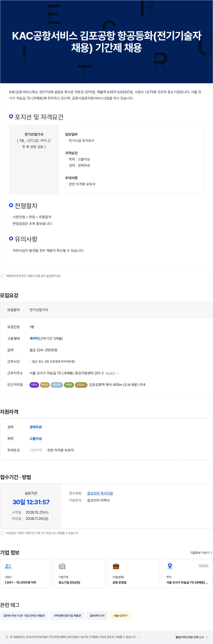Click 불법/허위/과장/오류 신고 report link
This screenshot has width=213, height=644.
[191, 637]
